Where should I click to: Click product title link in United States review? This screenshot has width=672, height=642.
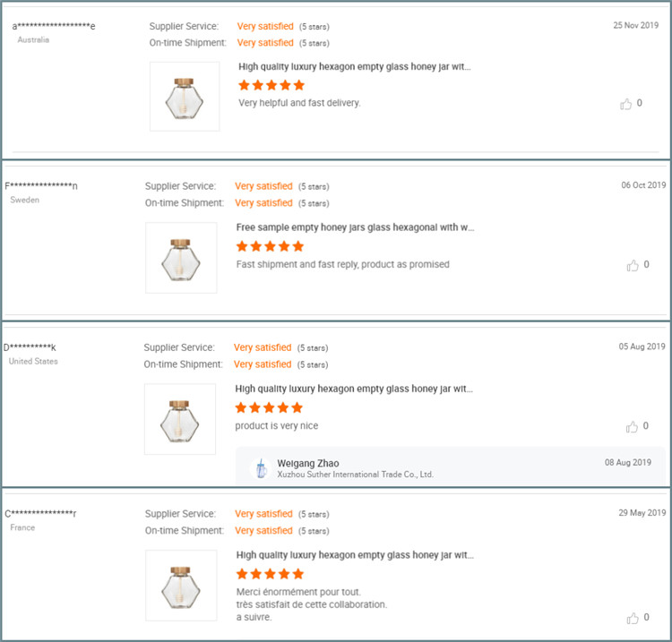click(x=355, y=389)
